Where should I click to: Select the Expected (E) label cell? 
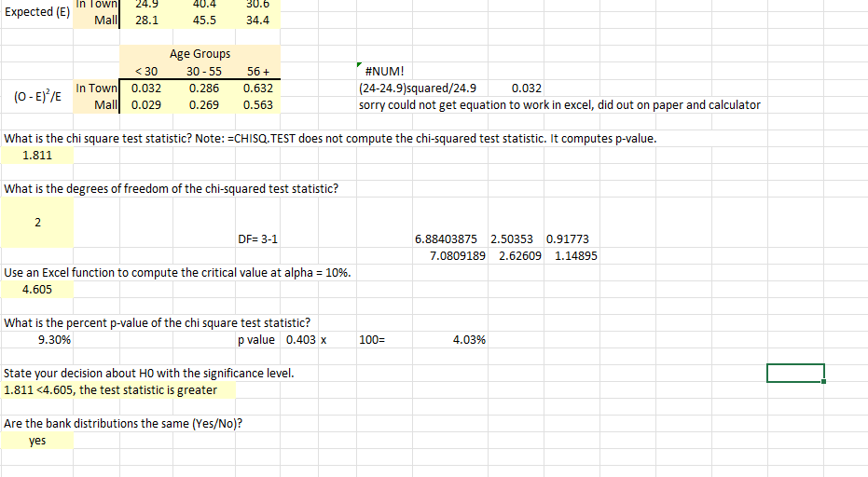click(x=37, y=11)
